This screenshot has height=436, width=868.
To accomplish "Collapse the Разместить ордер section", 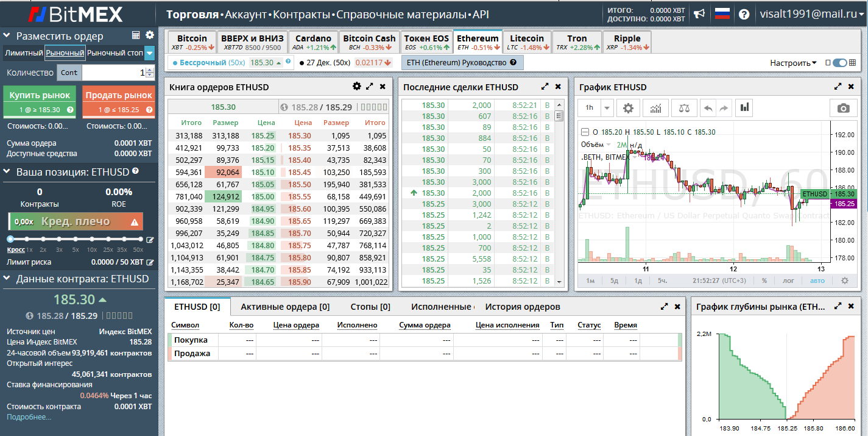I will click(x=7, y=36).
